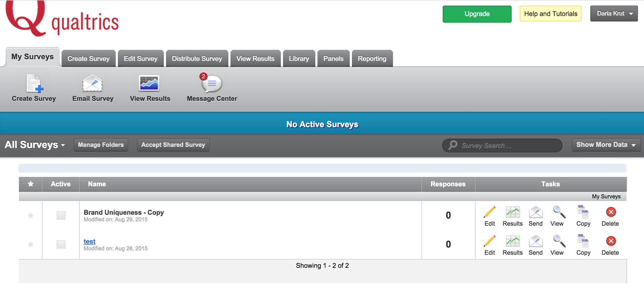
Task: Switch to the Reporting tab
Action: (372, 58)
